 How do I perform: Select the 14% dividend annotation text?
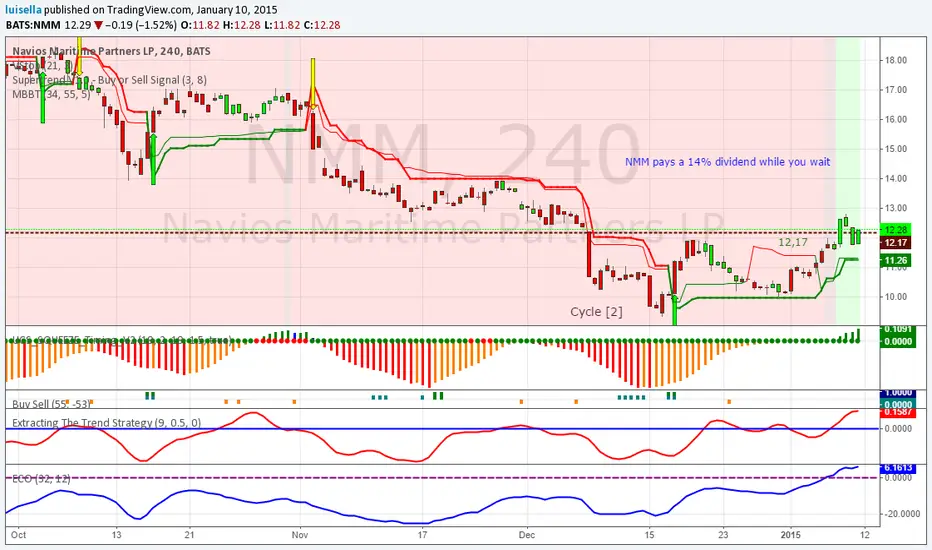[728, 162]
